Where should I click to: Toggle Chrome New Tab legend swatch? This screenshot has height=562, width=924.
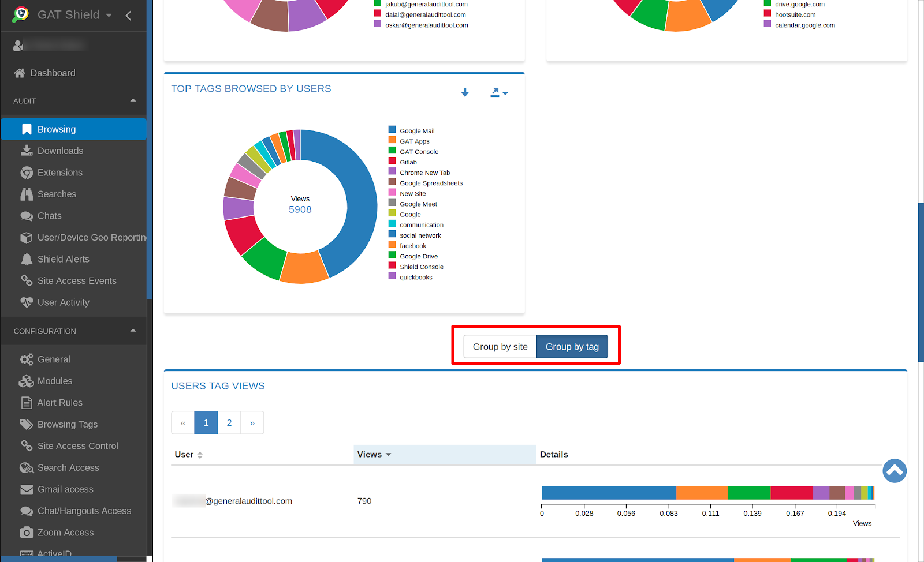(x=392, y=171)
